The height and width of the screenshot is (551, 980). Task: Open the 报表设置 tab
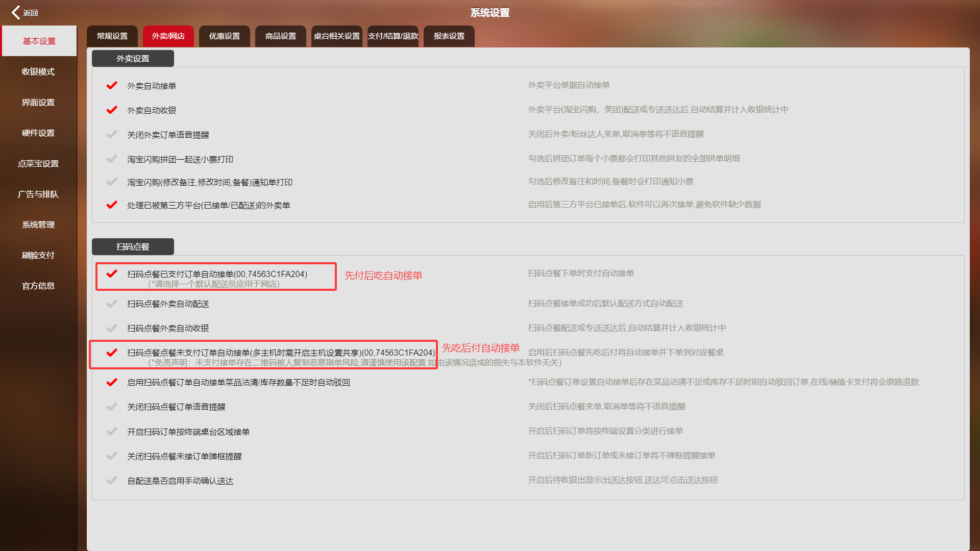[x=449, y=36]
